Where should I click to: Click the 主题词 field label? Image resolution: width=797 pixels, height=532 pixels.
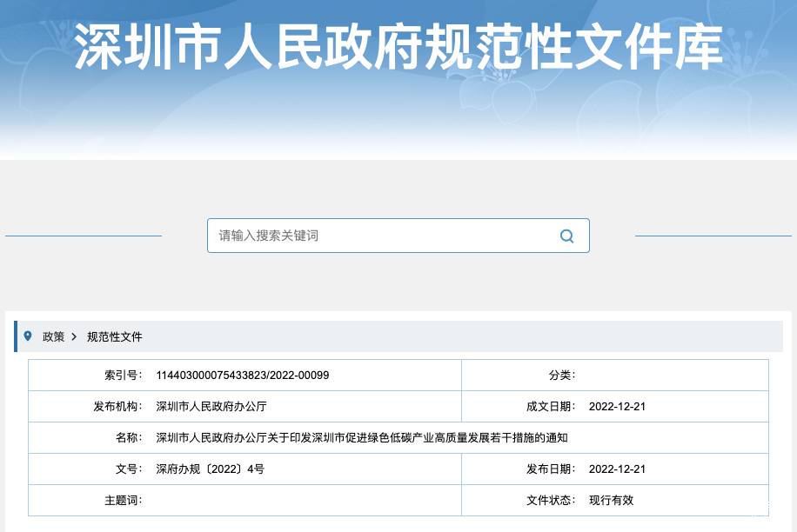click(x=123, y=501)
